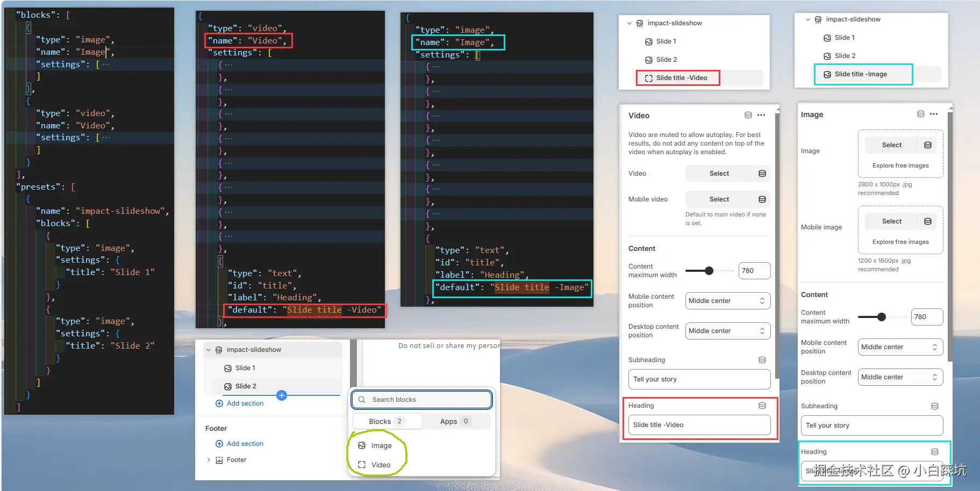Screen dimensions: 980x491
Task: Expand folded settings of video block in left code
Action: click(106, 138)
